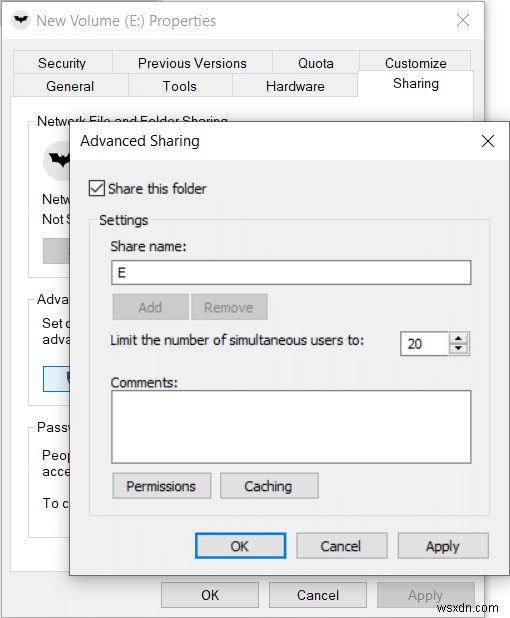Click the simultaneous users number field
This screenshot has width=510, height=618.
(x=424, y=344)
